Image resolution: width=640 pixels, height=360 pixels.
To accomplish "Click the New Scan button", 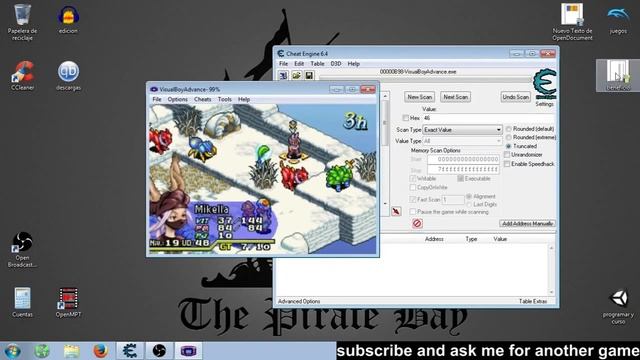I will click(419, 97).
